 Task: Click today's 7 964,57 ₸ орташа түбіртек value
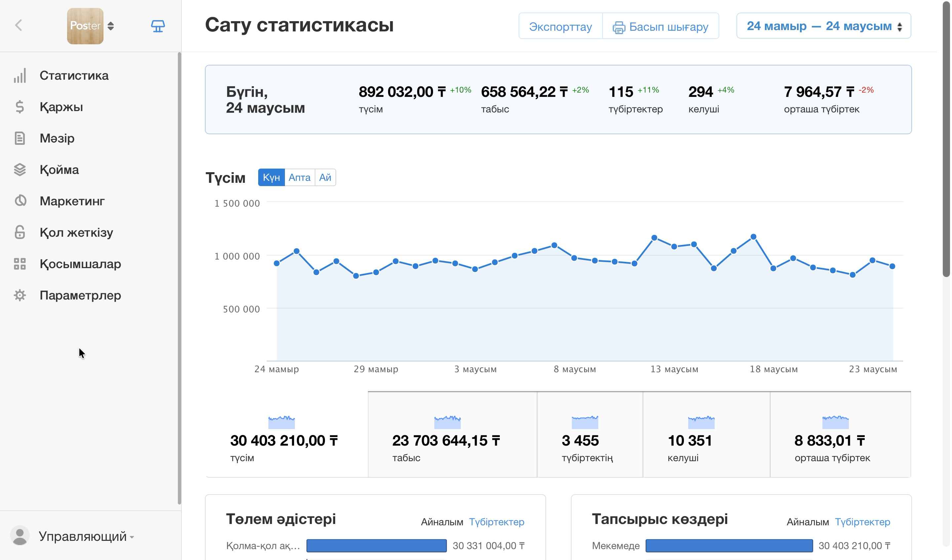(819, 92)
